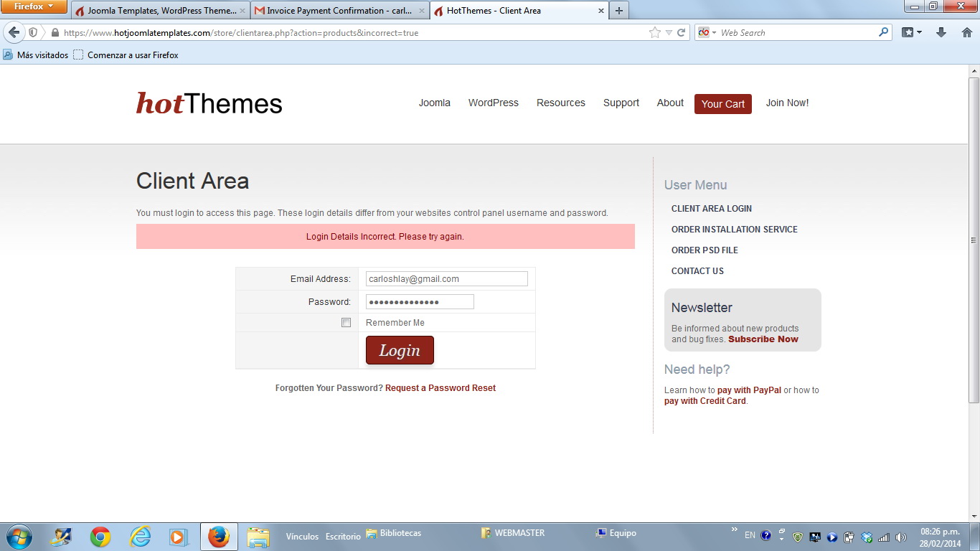Close the Invoice Payment Confirmation tab
980x551 pixels.
[x=422, y=11]
